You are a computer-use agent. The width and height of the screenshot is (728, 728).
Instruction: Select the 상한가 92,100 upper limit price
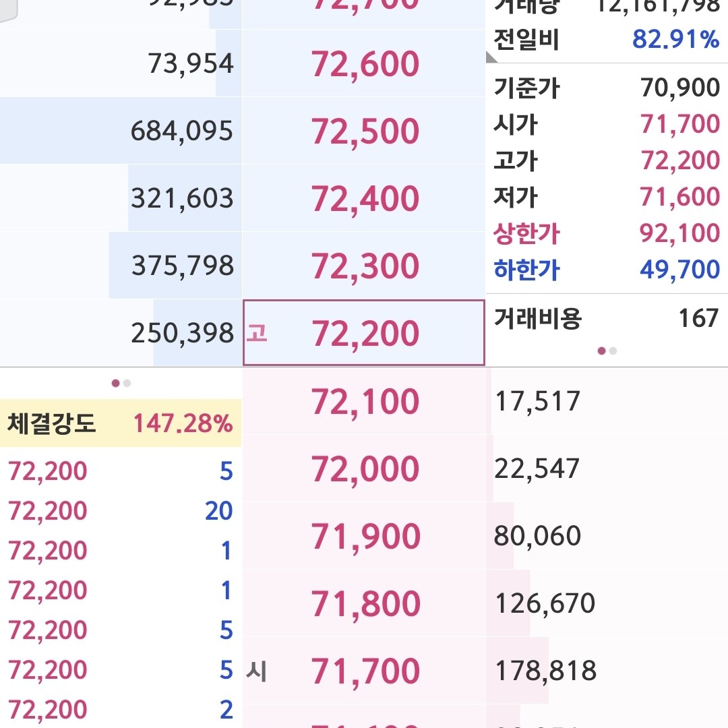coord(679,233)
